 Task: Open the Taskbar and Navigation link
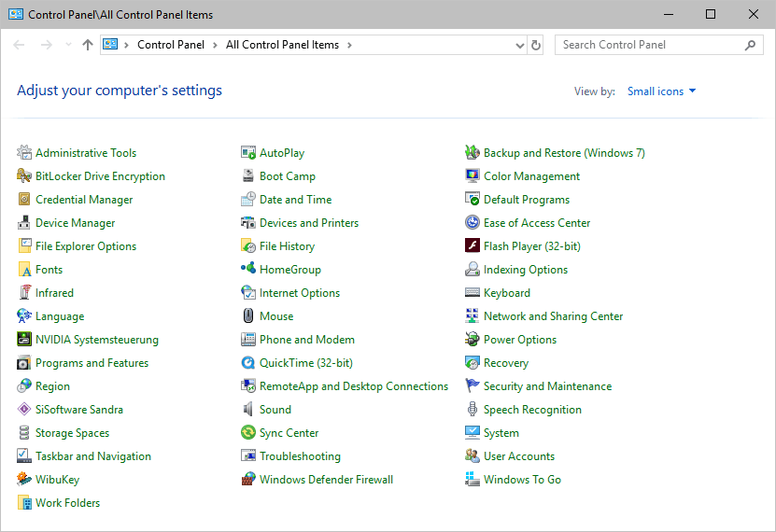coord(93,455)
